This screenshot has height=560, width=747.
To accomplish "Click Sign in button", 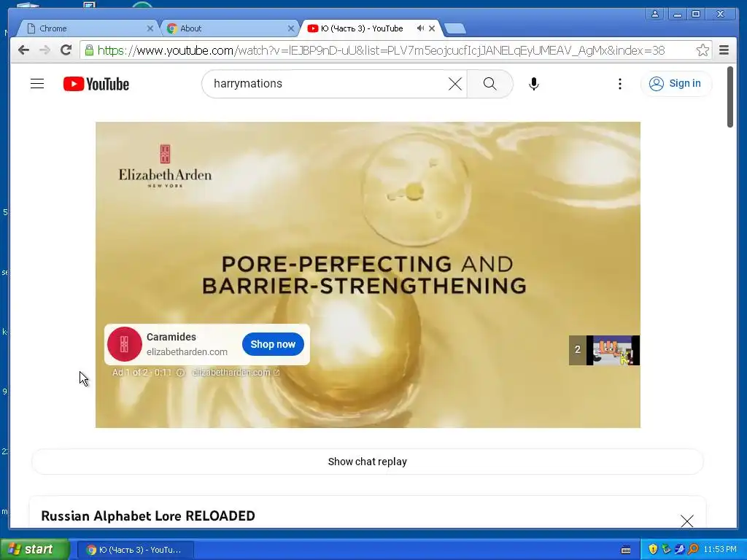I will click(676, 84).
